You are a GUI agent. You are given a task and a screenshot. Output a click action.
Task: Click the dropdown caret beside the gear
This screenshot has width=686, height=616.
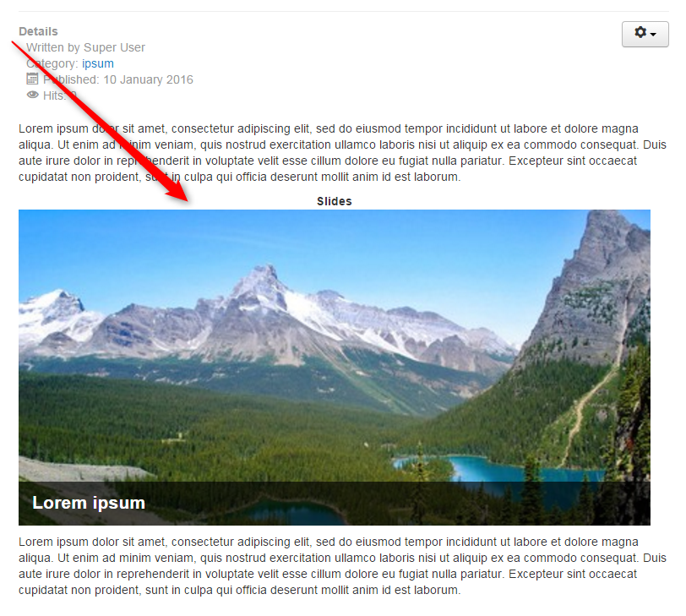[653, 34]
